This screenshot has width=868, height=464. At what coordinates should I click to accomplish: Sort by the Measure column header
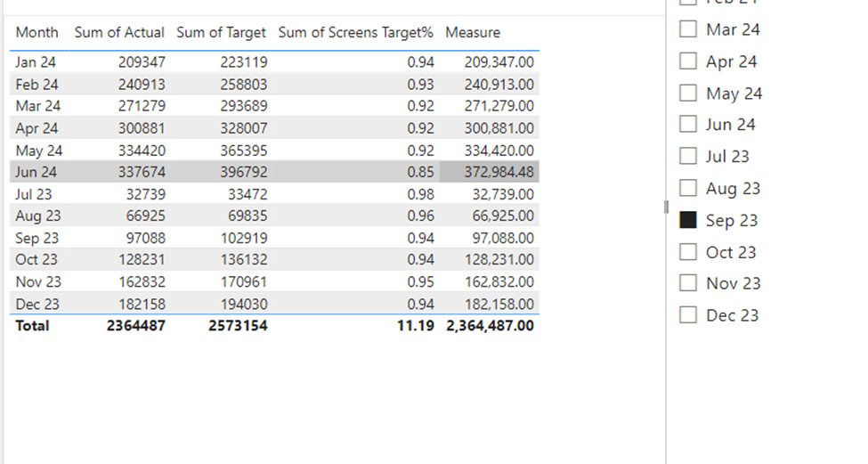[473, 33]
